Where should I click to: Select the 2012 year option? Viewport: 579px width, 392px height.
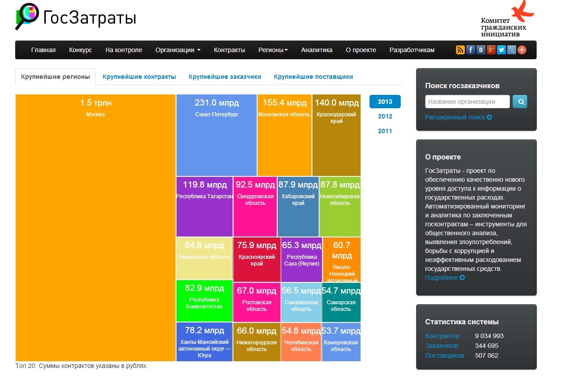[385, 116]
